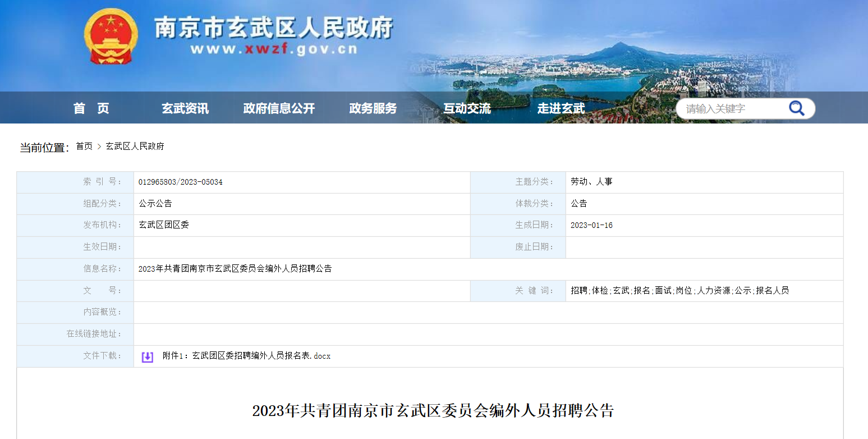This screenshot has height=439, width=868.
Task: Click the article heading 2023年共青团南京市玄武区委员会编外人员招聘公告
Action: coord(433,410)
